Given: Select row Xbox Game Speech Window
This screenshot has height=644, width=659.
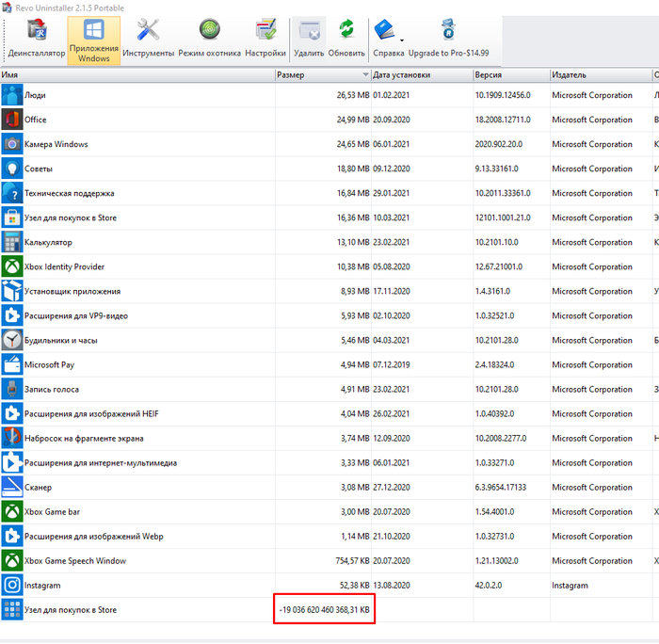Looking at the screenshot, I should coord(329,561).
